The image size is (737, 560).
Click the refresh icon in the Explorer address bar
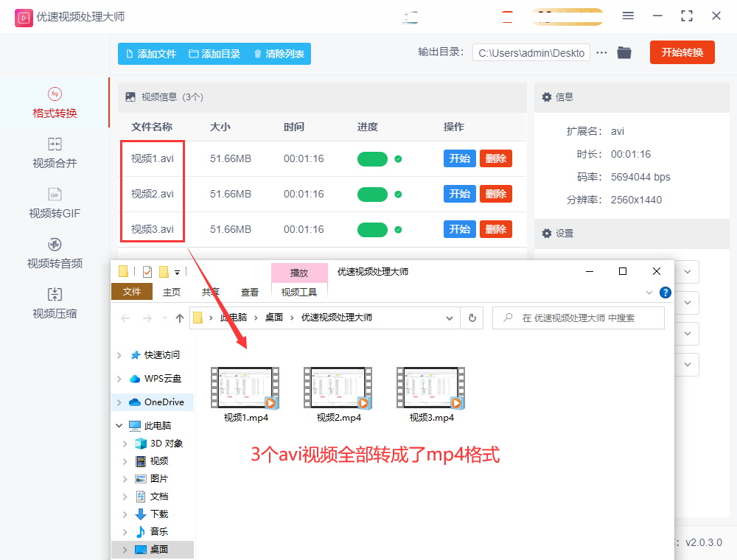(x=470, y=318)
